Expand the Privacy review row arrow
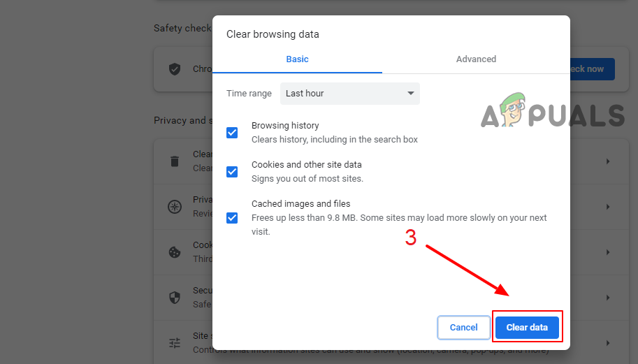The width and height of the screenshot is (638, 364). click(608, 207)
